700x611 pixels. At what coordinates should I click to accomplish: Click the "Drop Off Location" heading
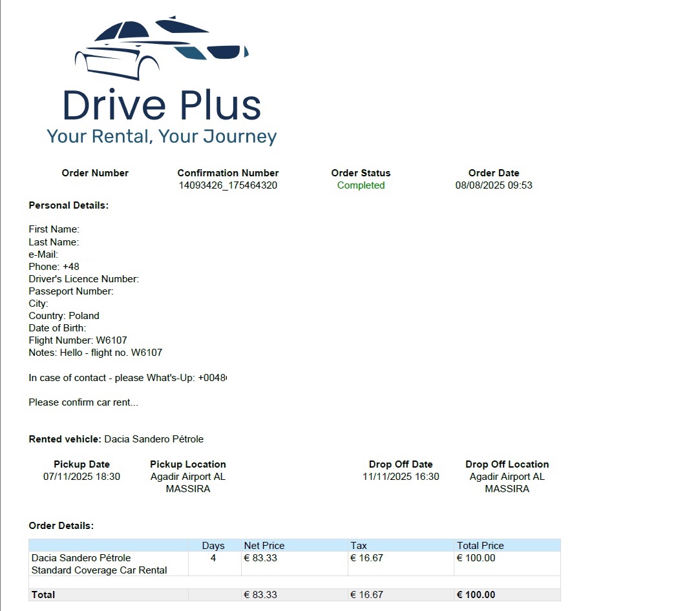pyautogui.click(x=507, y=464)
